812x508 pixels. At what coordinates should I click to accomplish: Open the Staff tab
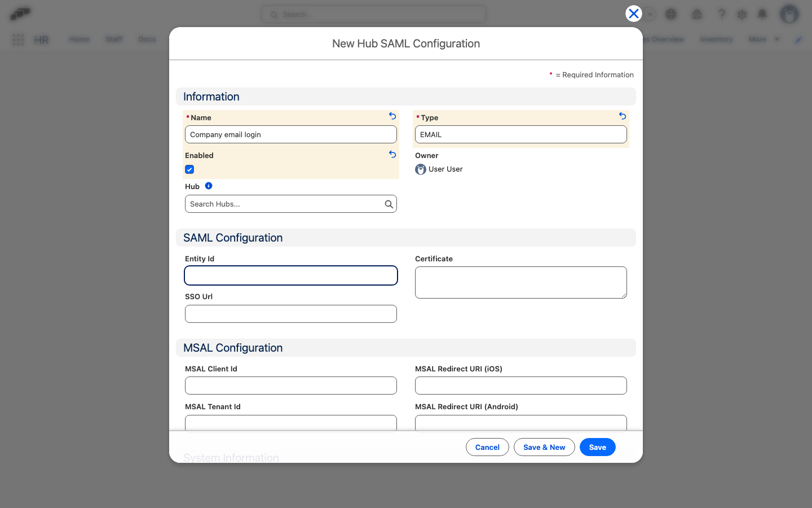(x=114, y=40)
